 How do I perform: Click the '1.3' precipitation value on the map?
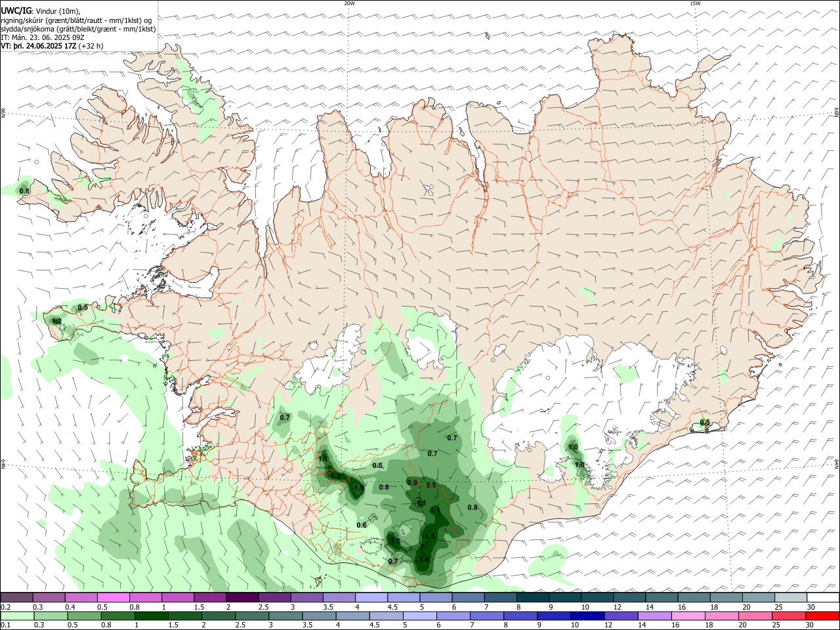tap(335, 476)
